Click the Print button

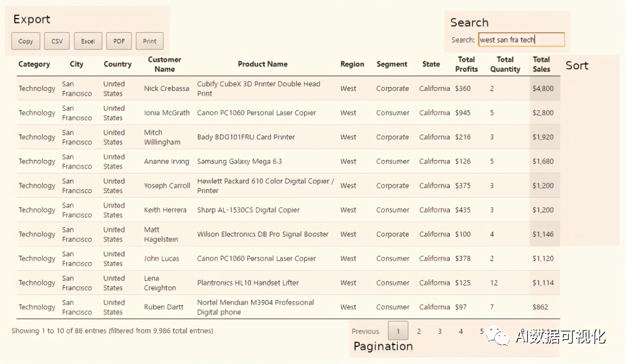[x=149, y=41]
